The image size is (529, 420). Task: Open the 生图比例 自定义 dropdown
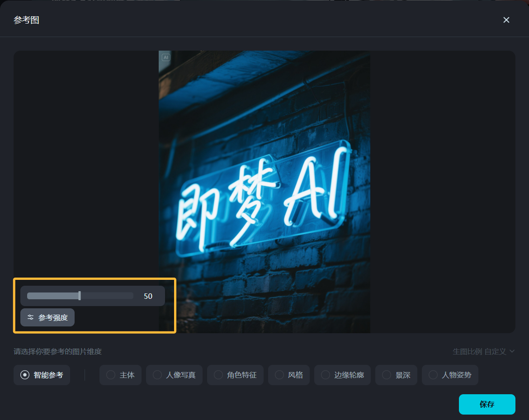pyautogui.click(x=483, y=352)
